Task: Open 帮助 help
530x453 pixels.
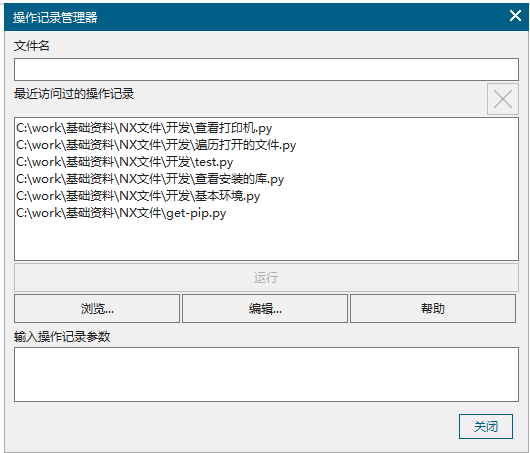Action: coord(433,309)
